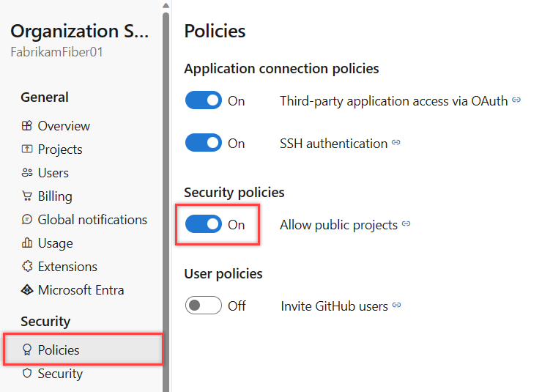Click the Global notifications chat icon
The height and width of the screenshot is (392, 542).
pos(27,220)
